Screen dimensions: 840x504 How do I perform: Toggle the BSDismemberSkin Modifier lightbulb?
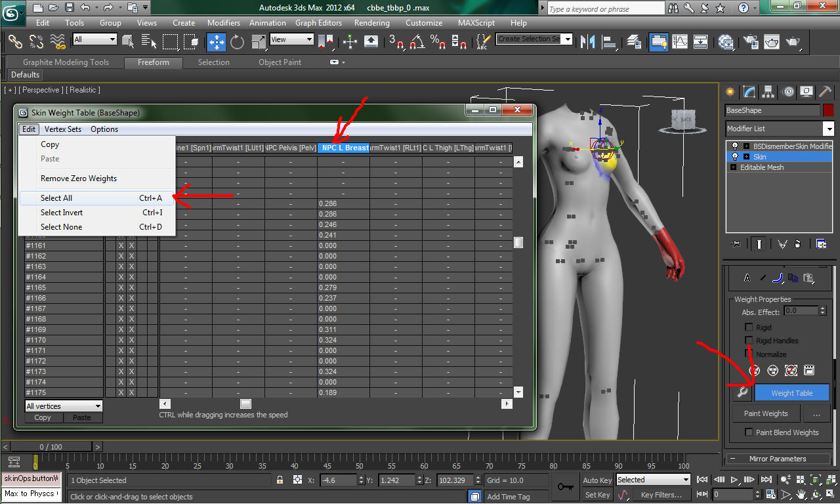coord(734,146)
